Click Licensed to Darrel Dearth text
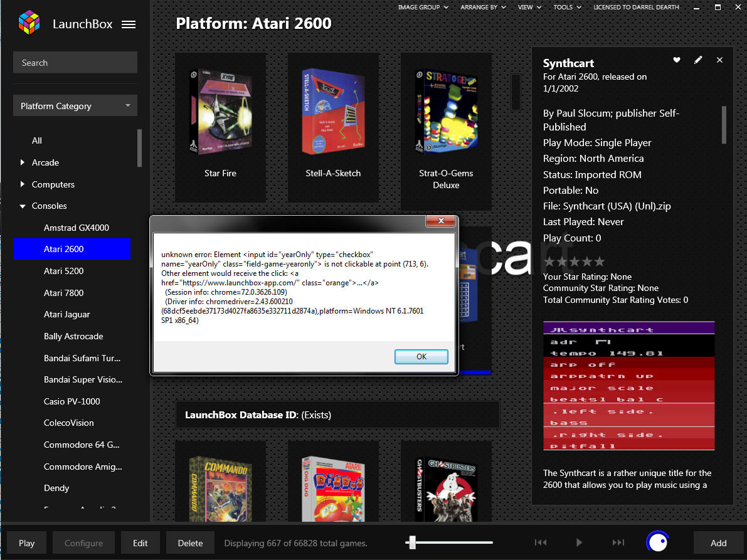This screenshot has width=747, height=560. (x=636, y=7)
